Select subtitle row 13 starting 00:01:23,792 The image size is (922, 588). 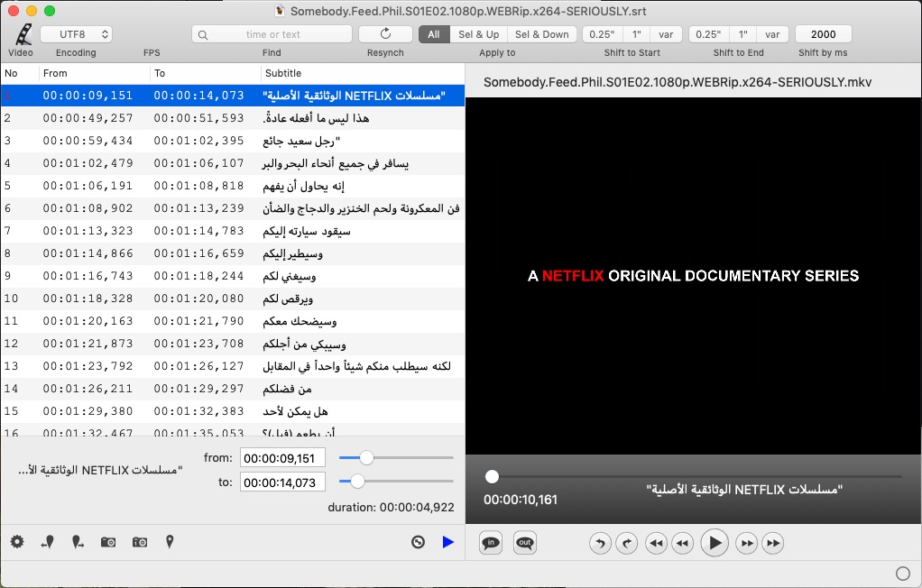pos(233,366)
